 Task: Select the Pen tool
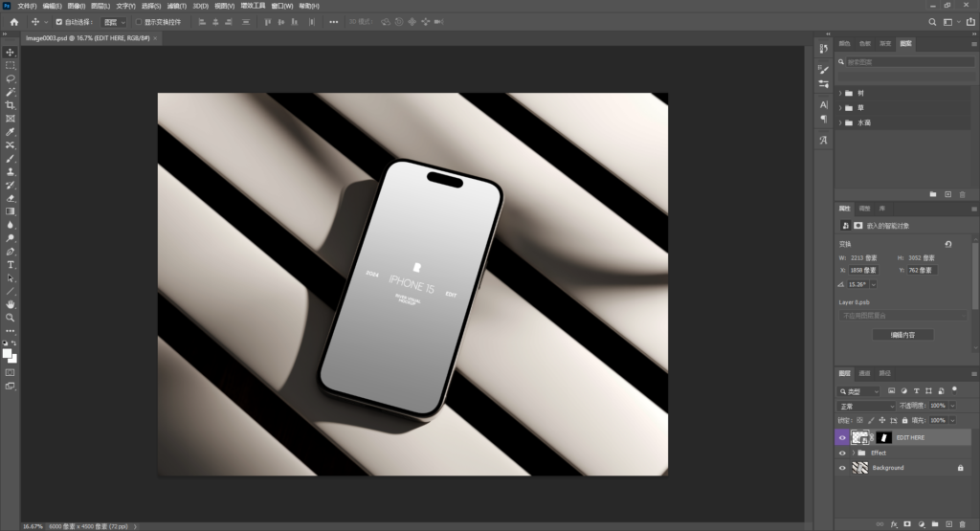(10, 252)
